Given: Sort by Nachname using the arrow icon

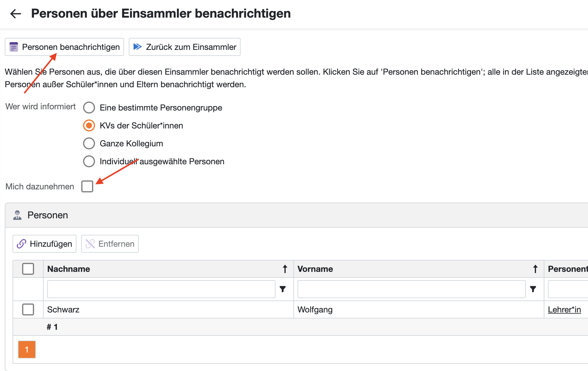Looking at the screenshot, I should pyautogui.click(x=285, y=269).
